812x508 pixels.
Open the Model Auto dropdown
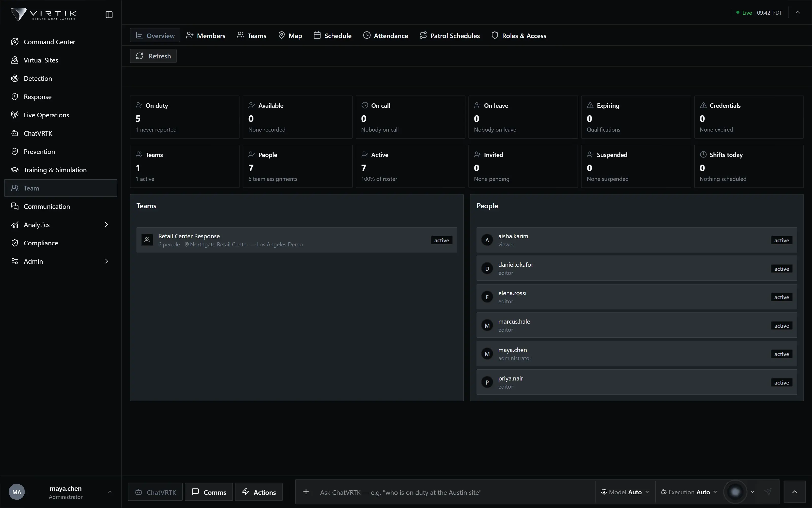coord(625,492)
